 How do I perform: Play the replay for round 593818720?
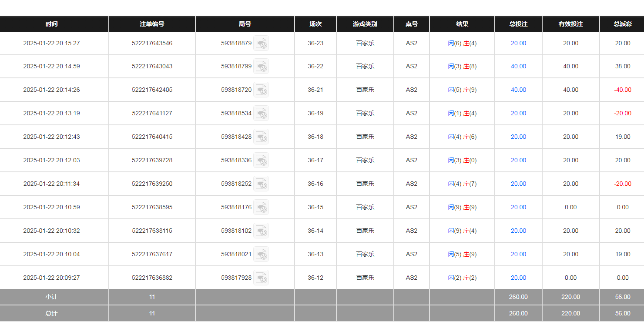coord(261,90)
